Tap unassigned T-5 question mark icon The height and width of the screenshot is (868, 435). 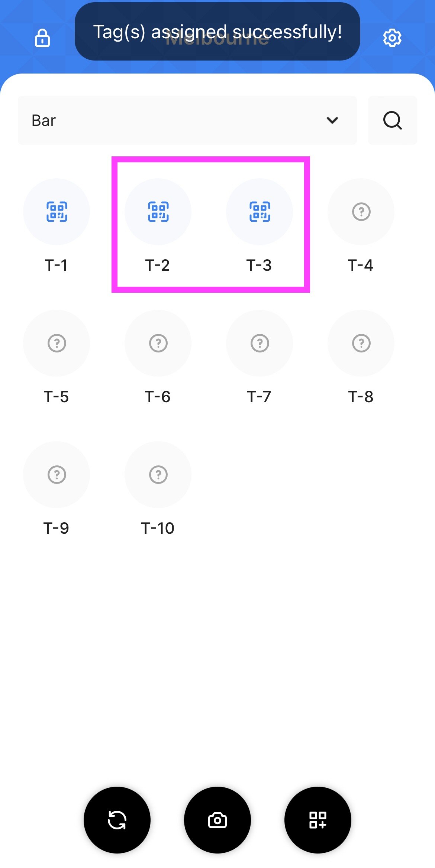[x=57, y=343]
